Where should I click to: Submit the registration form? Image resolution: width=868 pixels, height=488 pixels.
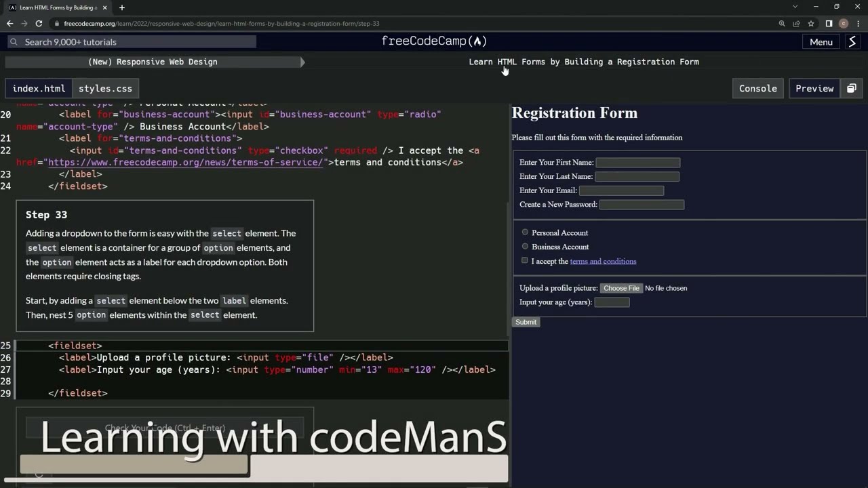click(x=526, y=322)
